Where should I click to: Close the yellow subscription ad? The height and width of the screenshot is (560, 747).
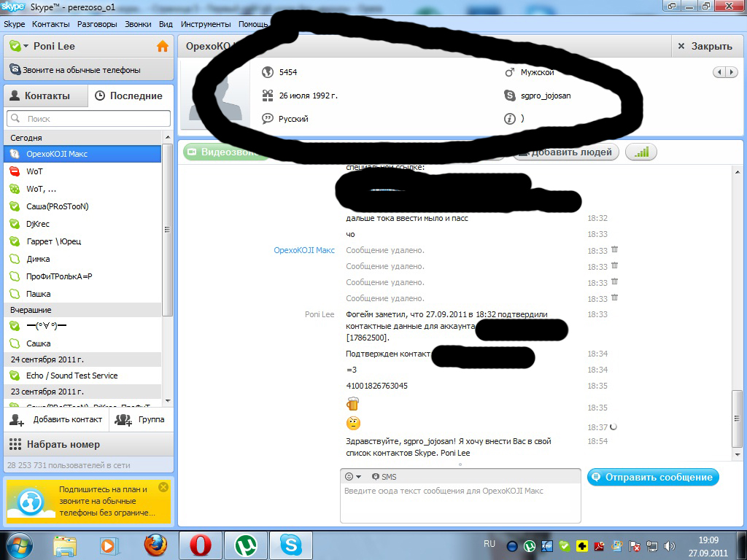(x=163, y=487)
